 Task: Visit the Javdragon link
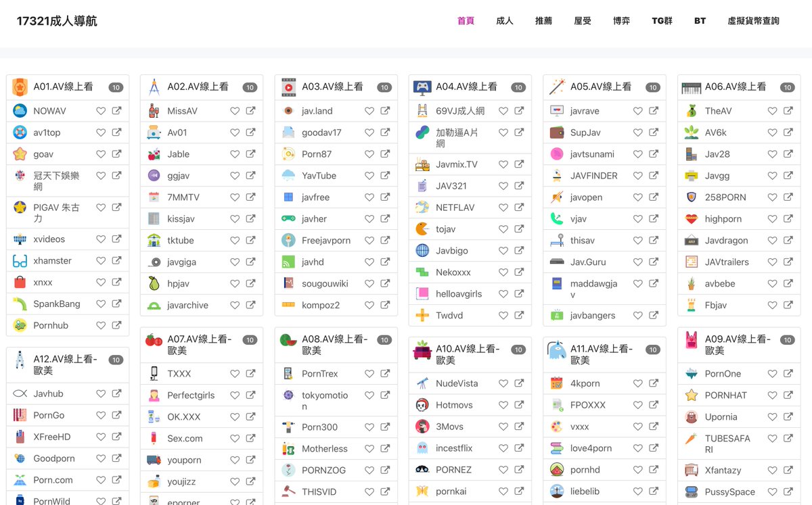[x=726, y=240]
